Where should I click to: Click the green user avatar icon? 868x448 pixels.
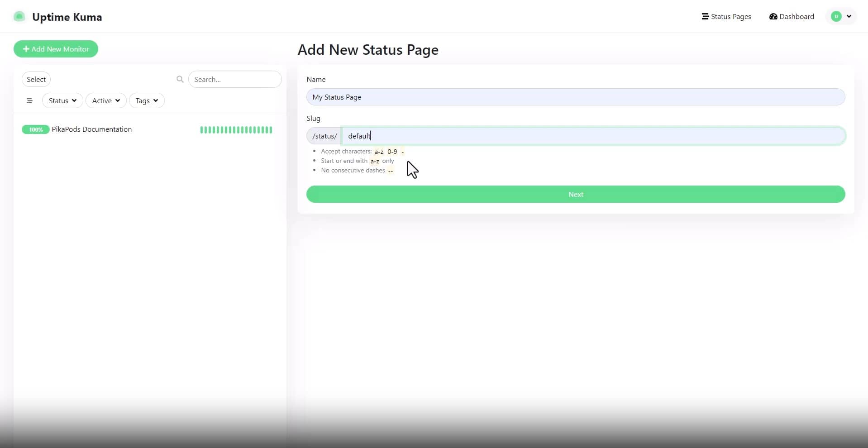pyautogui.click(x=836, y=16)
